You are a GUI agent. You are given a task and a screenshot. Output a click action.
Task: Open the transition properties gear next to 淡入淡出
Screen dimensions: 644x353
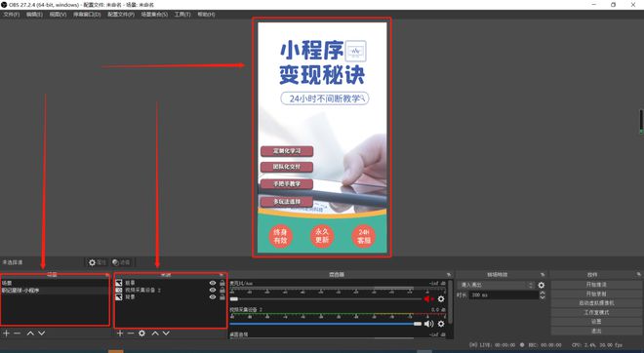[x=542, y=285]
